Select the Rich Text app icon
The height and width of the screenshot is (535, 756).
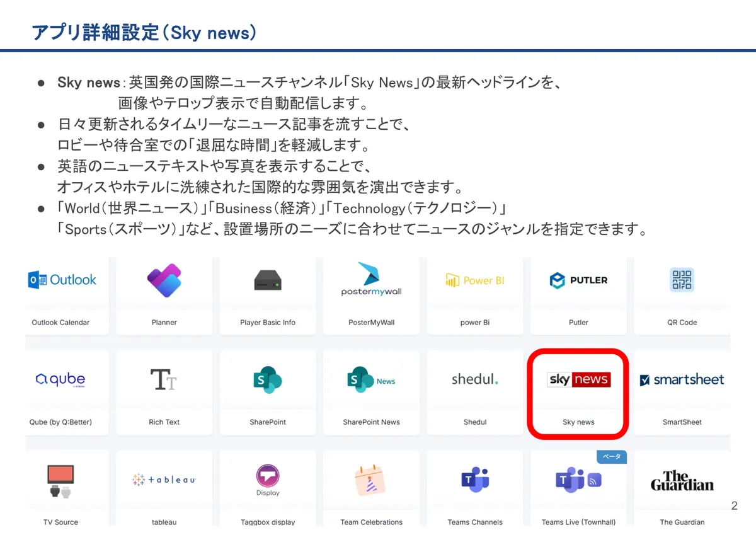tap(164, 379)
